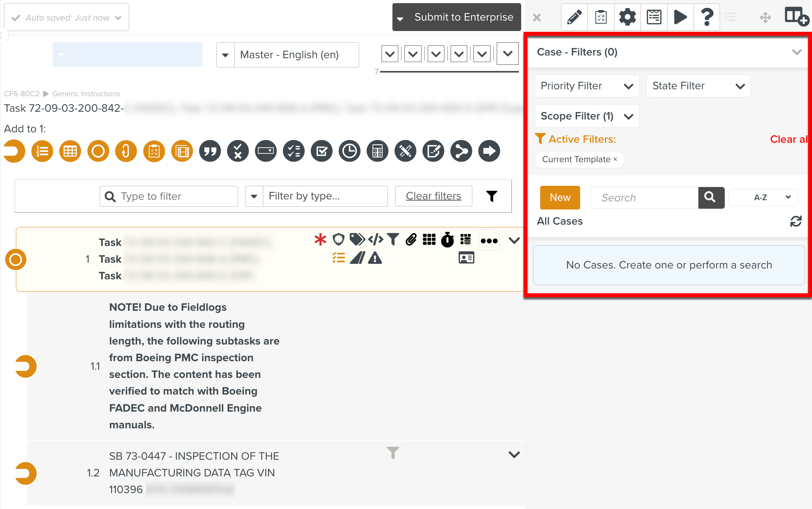Screen dimensions: 812x509
Task: Expand the Scope Filter (1) dropdown
Action: tap(587, 116)
